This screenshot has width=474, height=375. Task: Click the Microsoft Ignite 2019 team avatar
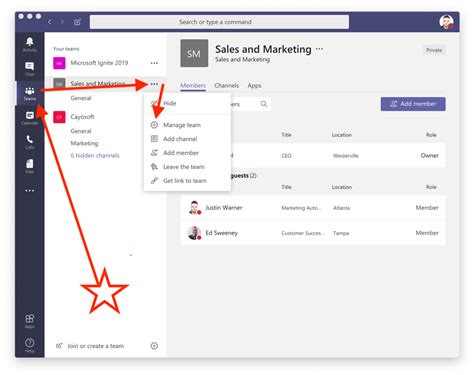point(59,63)
